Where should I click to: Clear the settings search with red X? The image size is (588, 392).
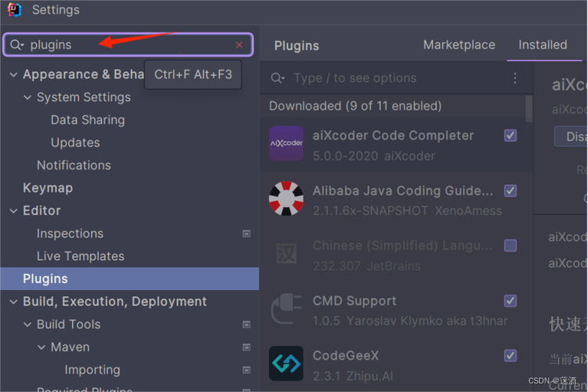pyautogui.click(x=240, y=45)
